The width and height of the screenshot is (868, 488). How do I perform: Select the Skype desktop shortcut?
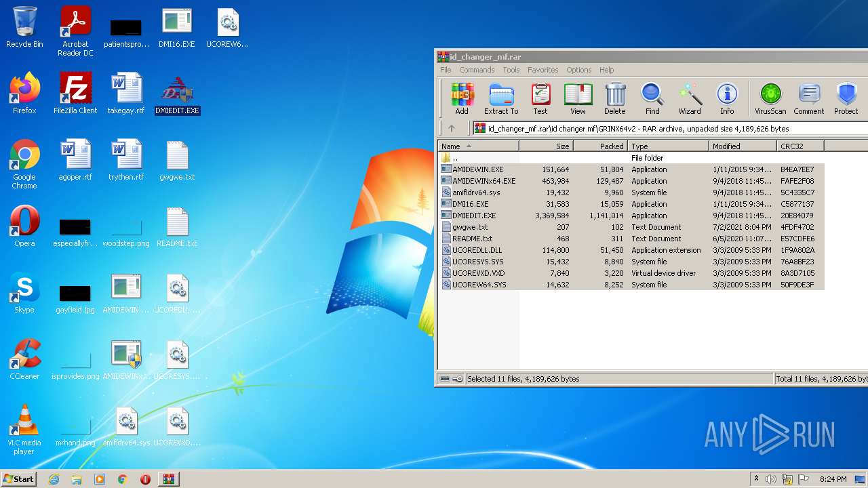[24, 292]
